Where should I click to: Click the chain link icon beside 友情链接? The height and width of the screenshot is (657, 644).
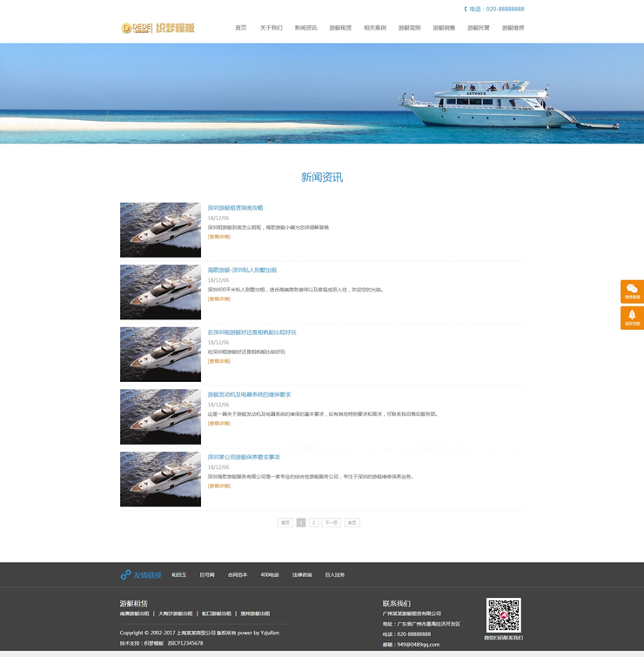click(125, 574)
